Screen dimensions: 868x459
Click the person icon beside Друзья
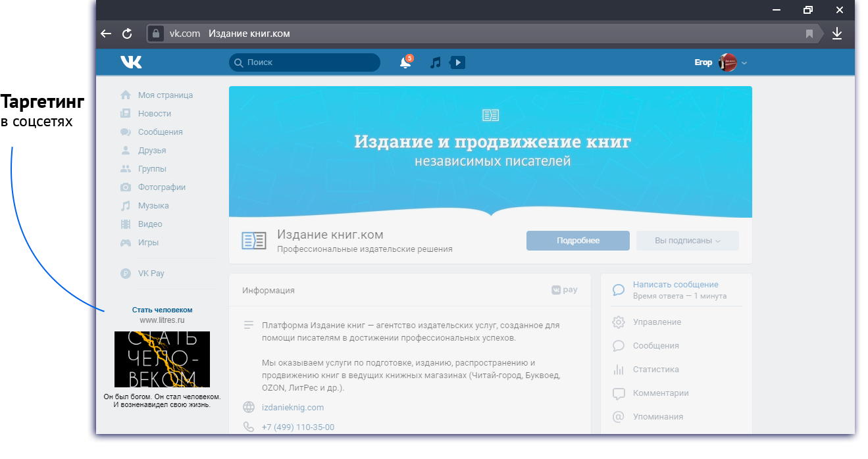[126, 151]
